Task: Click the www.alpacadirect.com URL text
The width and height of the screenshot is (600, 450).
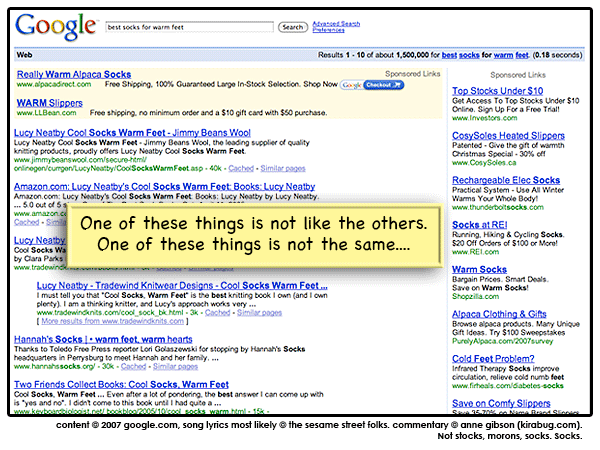Action: click(54, 84)
